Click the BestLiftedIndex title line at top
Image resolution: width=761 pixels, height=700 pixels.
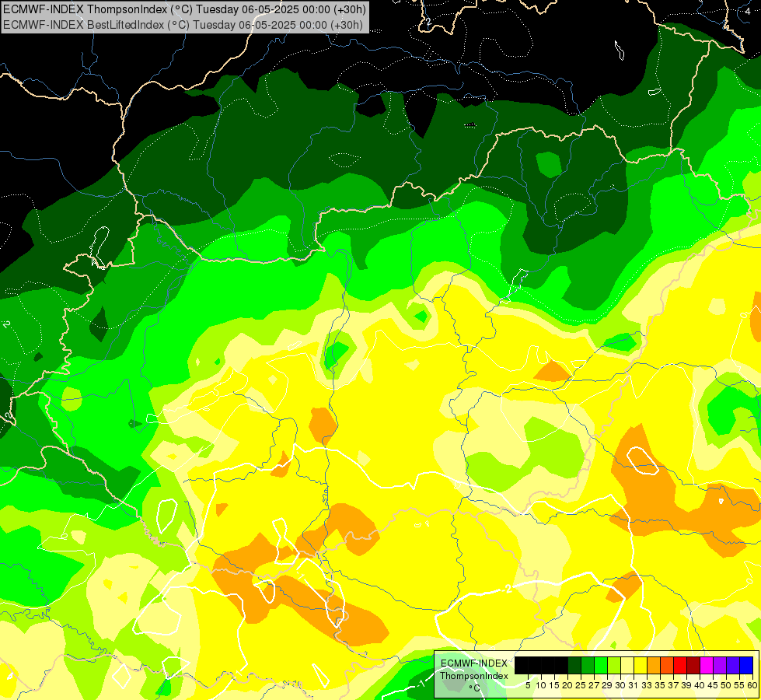(183, 25)
